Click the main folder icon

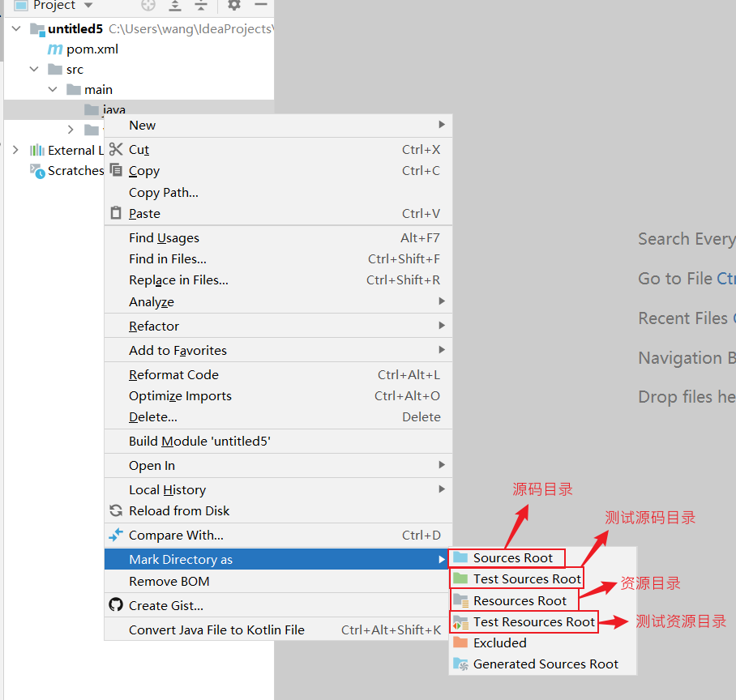click(74, 89)
